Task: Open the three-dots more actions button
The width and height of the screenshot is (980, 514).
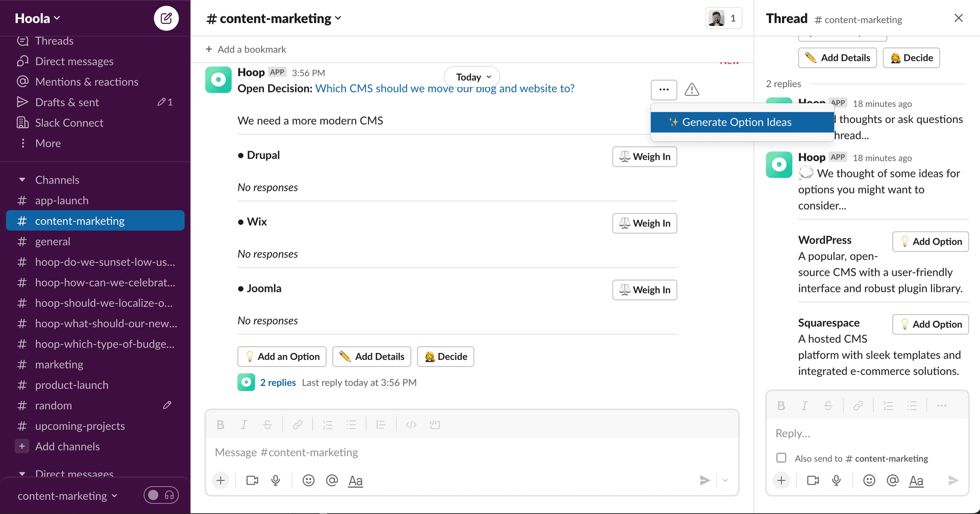Action: (x=664, y=90)
